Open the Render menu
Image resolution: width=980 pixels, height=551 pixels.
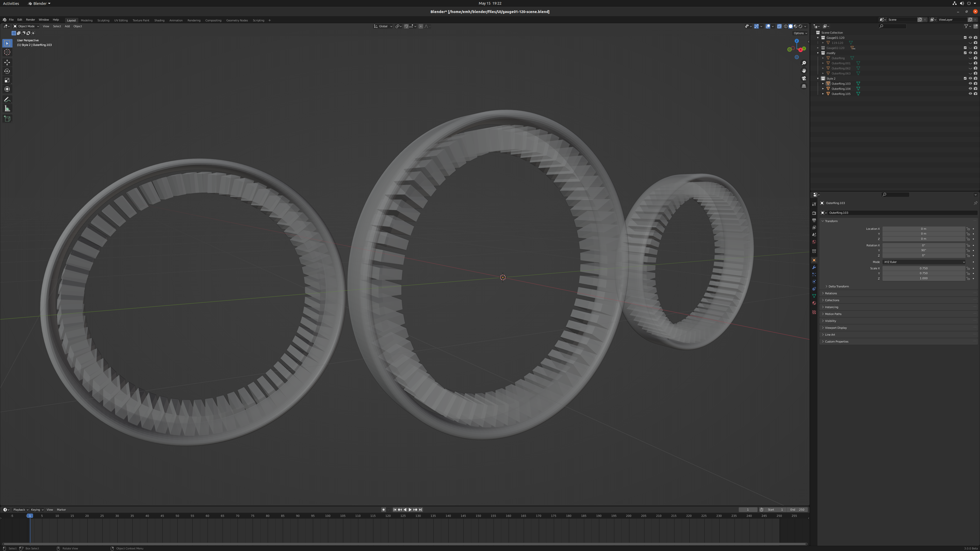point(30,20)
